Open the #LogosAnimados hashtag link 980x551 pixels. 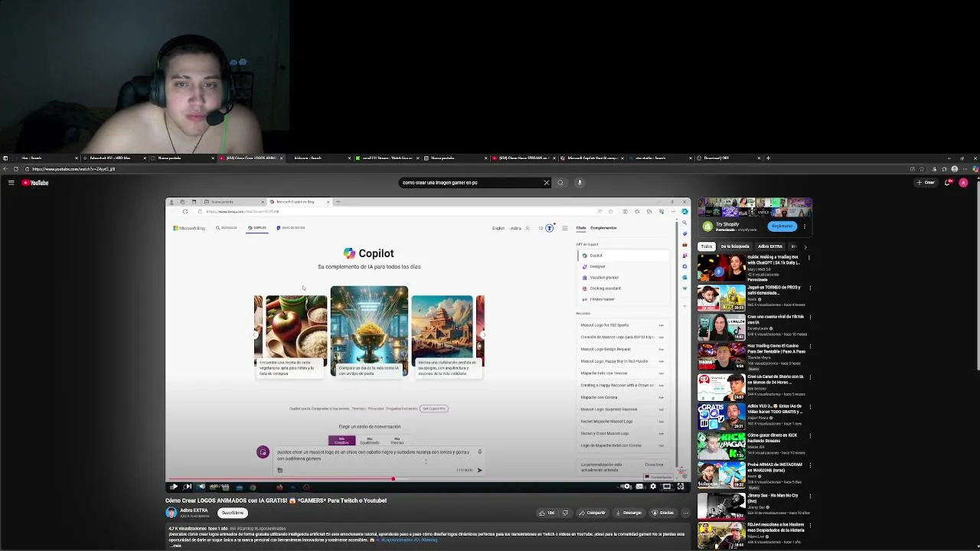tap(395, 540)
